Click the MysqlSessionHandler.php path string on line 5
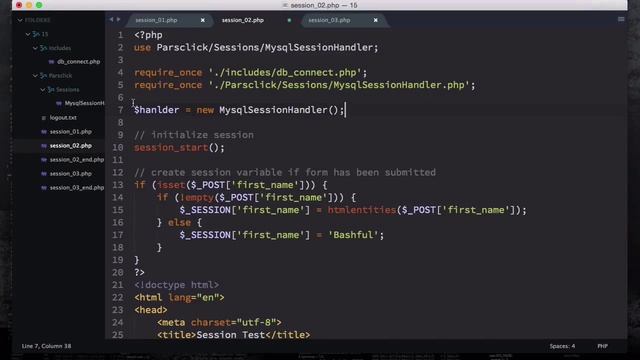This screenshot has height=360, width=640. 340,85
